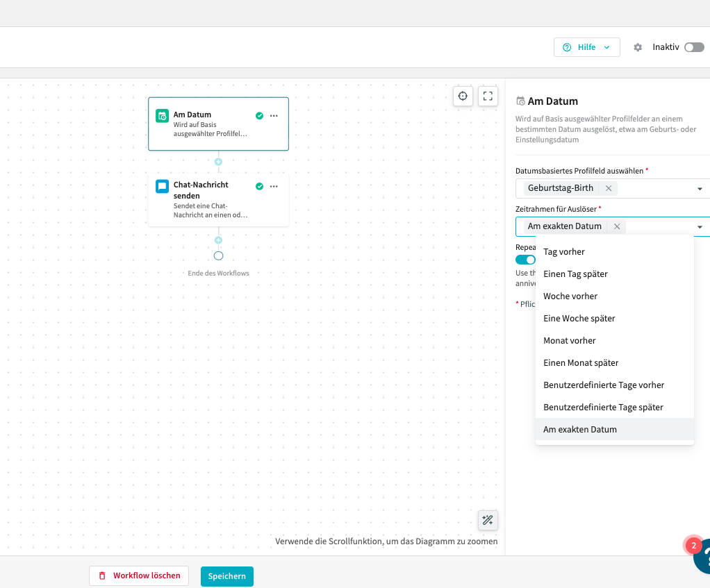The width and height of the screenshot is (710, 588).
Task: Collapse the Zeitrahmen für Auslöser dropdown arrow
Action: 700,227
